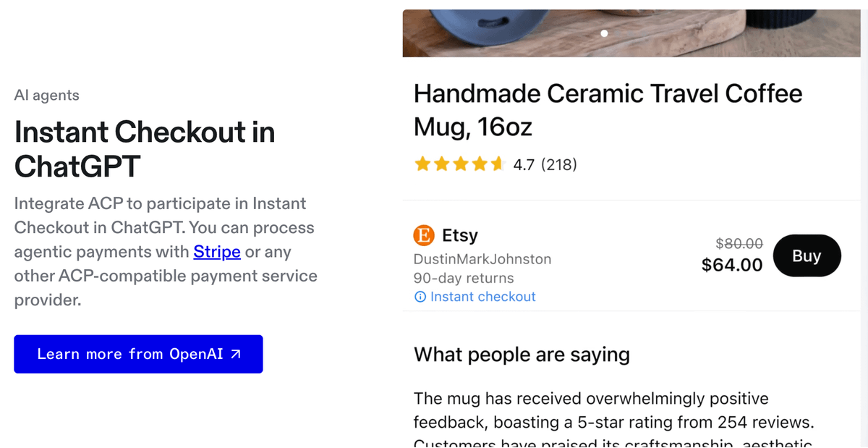Click the What people are saying heading
This screenshot has width=868, height=448.
click(x=522, y=355)
